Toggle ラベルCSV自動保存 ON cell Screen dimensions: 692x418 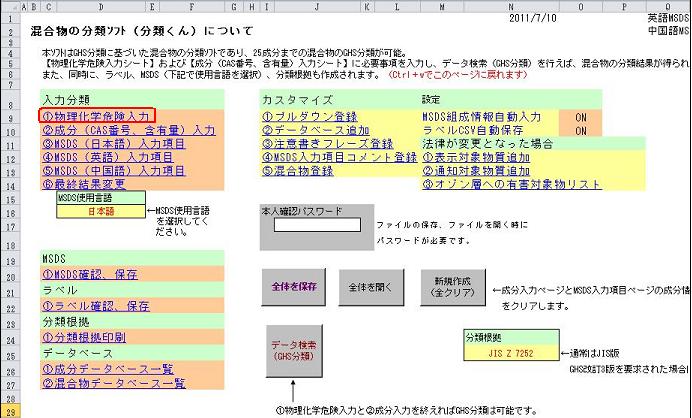[x=580, y=131]
